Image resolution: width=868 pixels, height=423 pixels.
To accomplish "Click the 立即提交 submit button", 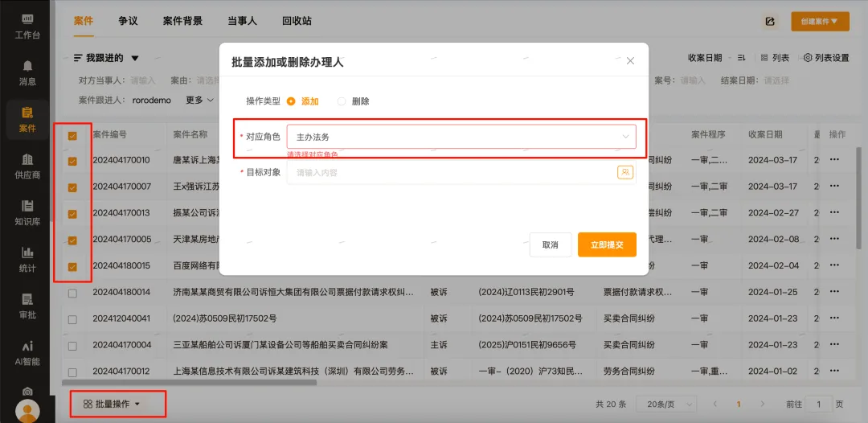I will [607, 244].
